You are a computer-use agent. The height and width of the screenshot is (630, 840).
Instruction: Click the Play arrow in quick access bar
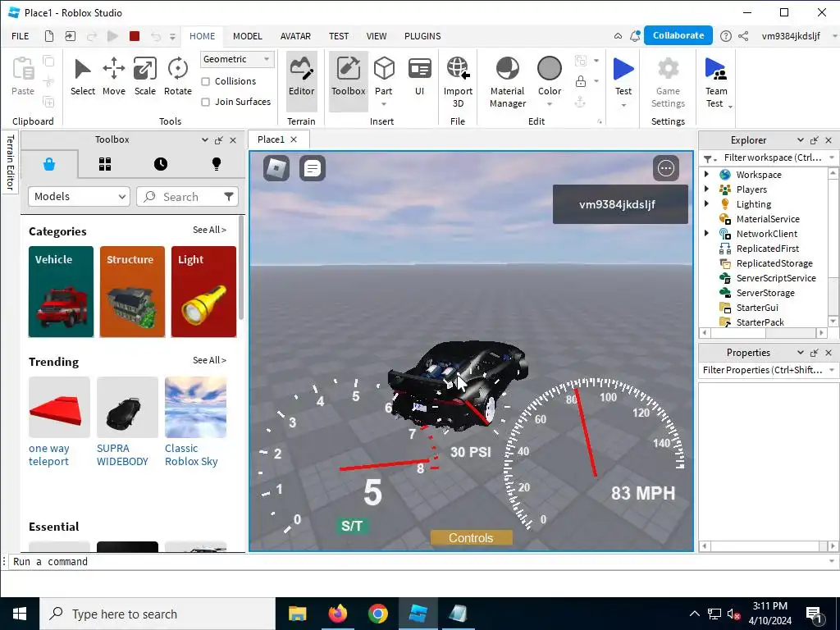click(x=112, y=36)
